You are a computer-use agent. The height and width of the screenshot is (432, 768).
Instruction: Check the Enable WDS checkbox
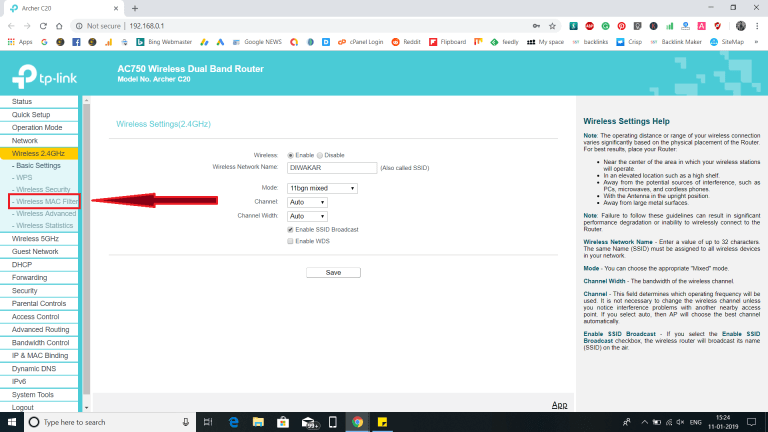(291, 241)
